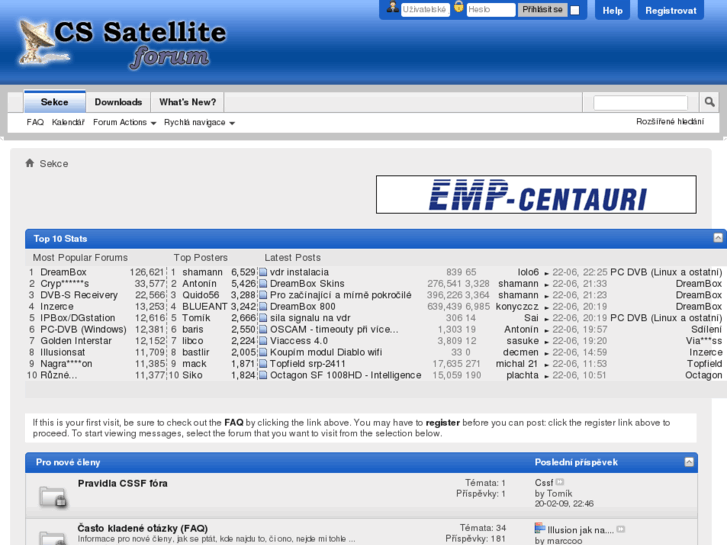The height and width of the screenshot is (545, 727).
Task: Click the go-to-last-post icon beside Cssf
Action: coord(560,482)
